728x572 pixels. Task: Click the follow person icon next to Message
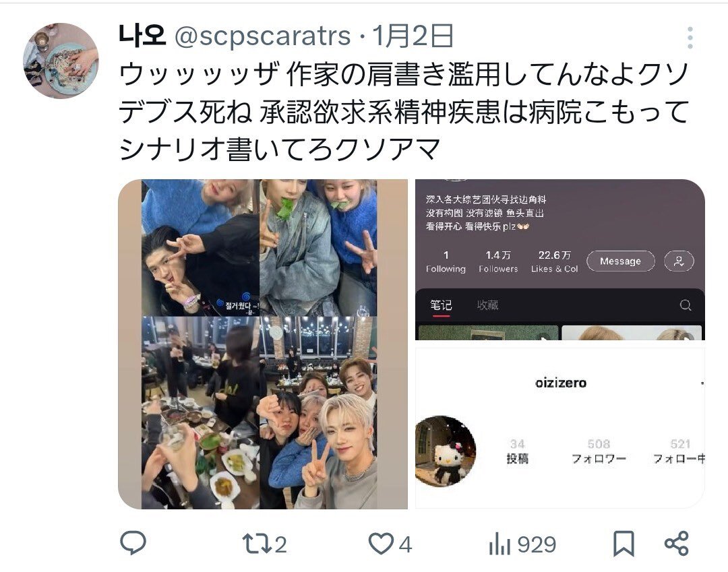679,261
